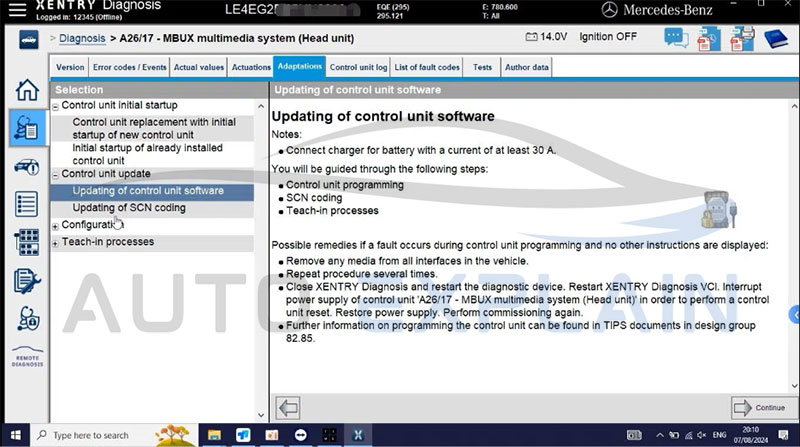Viewport: 800px width, 447px height.
Task: Open the vehicle warning sidebar icon
Action: click(27, 166)
